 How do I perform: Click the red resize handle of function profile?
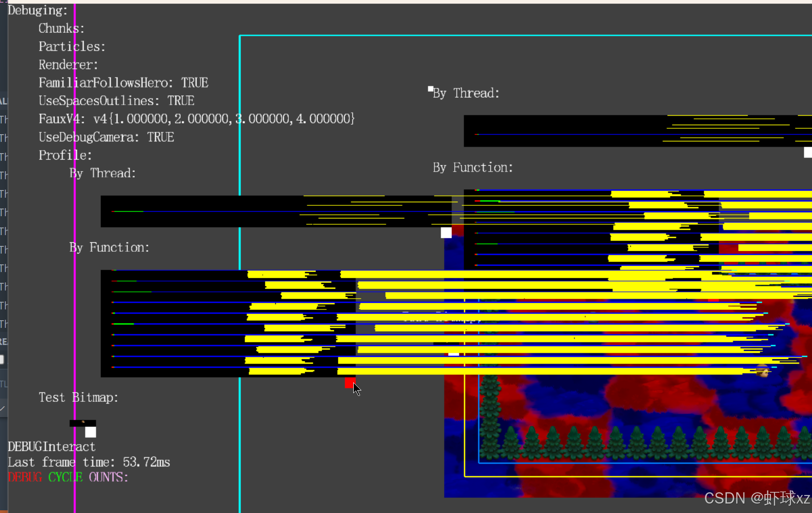[350, 383]
